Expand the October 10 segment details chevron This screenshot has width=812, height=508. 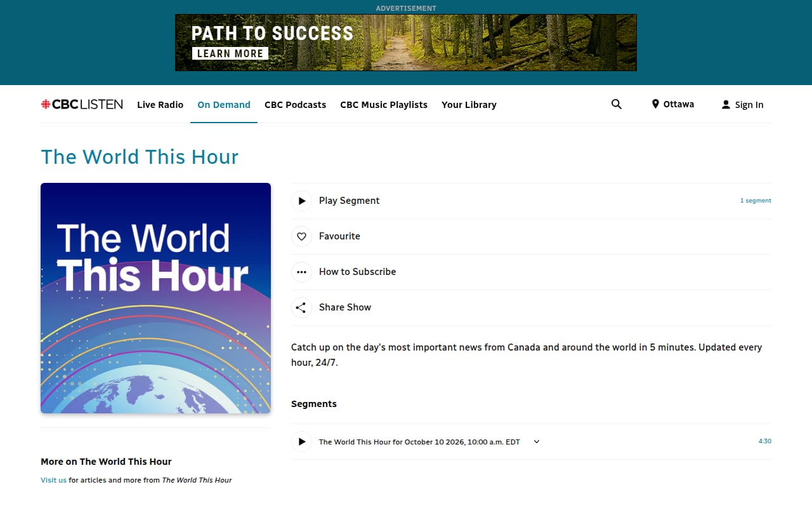point(537,442)
